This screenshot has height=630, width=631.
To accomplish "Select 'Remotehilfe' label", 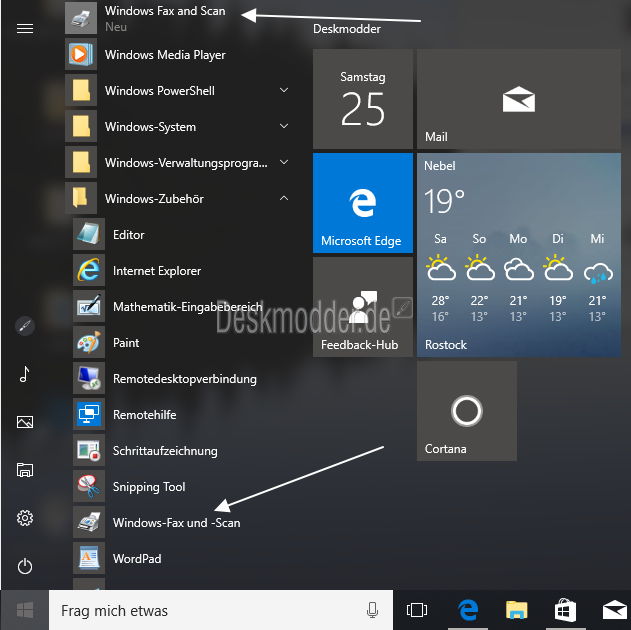I will click(x=144, y=415).
